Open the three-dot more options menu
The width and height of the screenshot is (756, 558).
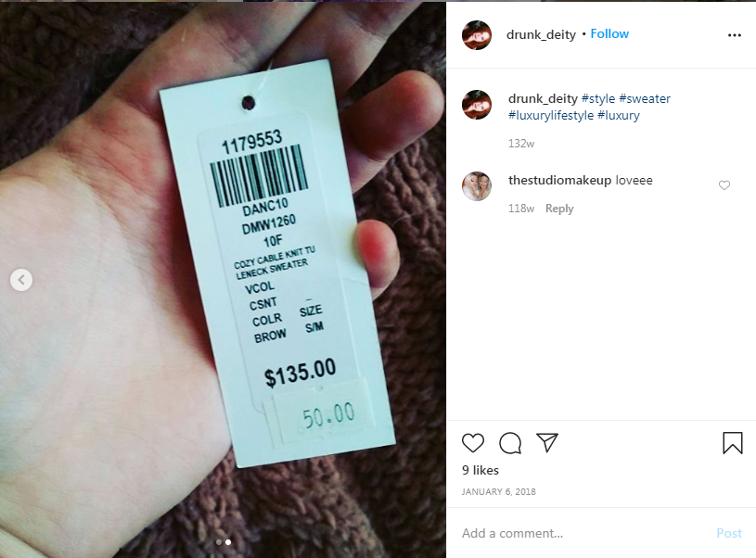(x=735, y=35)
